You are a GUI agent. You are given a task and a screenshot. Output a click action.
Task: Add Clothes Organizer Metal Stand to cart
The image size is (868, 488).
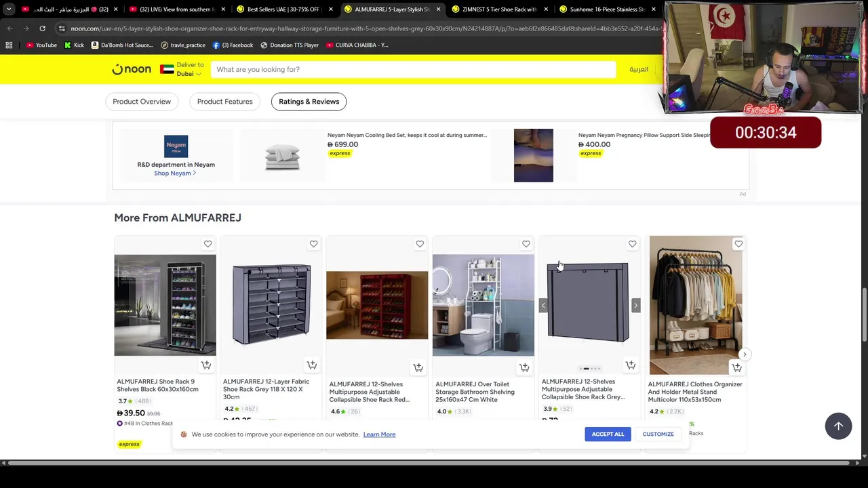coord(736,367)
